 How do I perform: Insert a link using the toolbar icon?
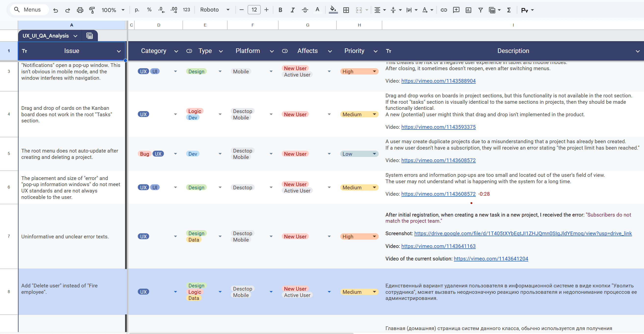point(443,10)
